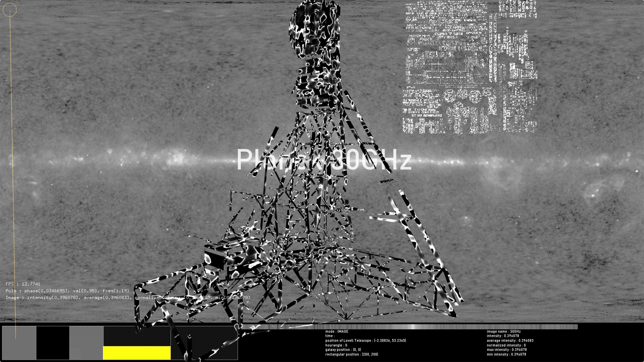644x362 pixels.
Task: Click the 'mode : IMAGE' readout
Action: pyautogui.click(x=337, y=331)
